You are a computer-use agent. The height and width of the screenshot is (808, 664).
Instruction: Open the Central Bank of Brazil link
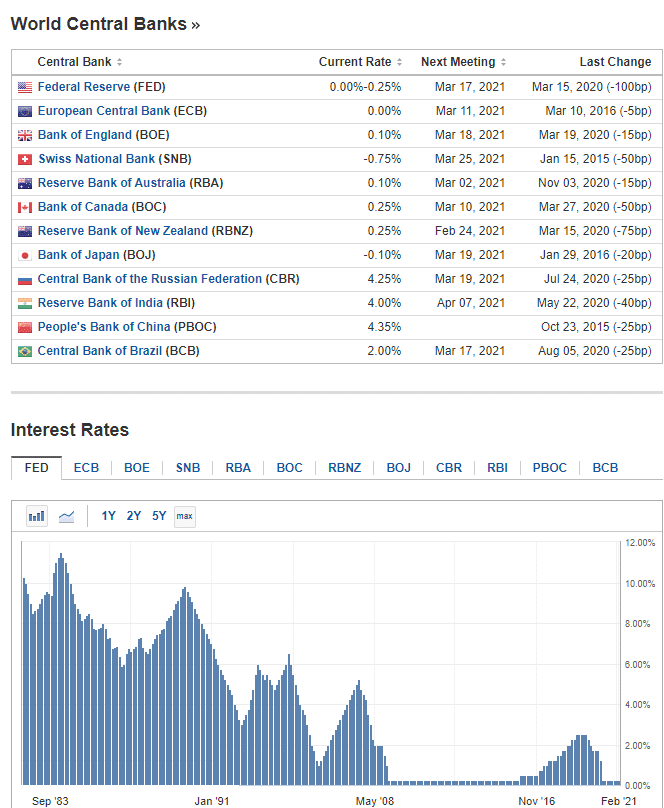click(99, 351)
